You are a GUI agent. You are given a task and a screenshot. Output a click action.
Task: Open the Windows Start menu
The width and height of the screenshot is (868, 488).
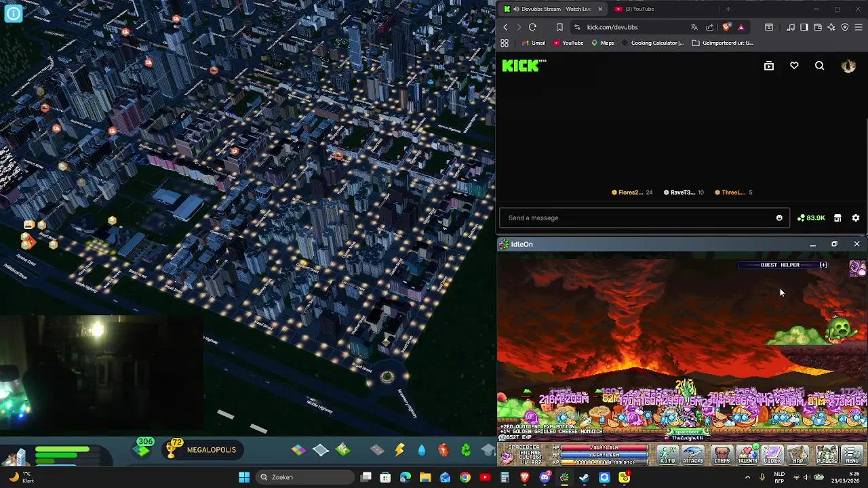244,477
